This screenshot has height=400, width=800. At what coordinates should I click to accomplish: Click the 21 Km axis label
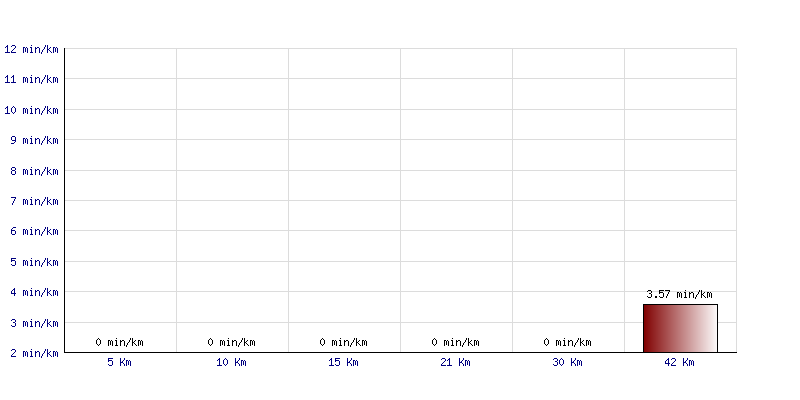coord(455,362)
